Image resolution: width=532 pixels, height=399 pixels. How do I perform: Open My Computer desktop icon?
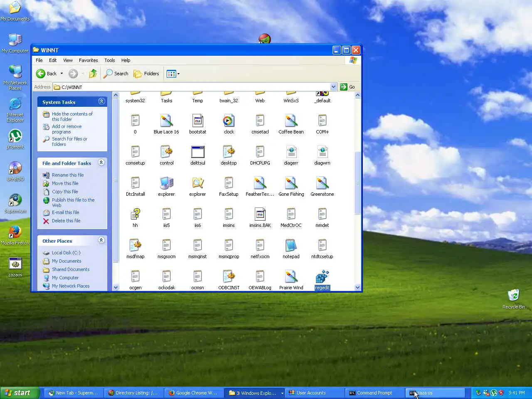tap(15, 44)
